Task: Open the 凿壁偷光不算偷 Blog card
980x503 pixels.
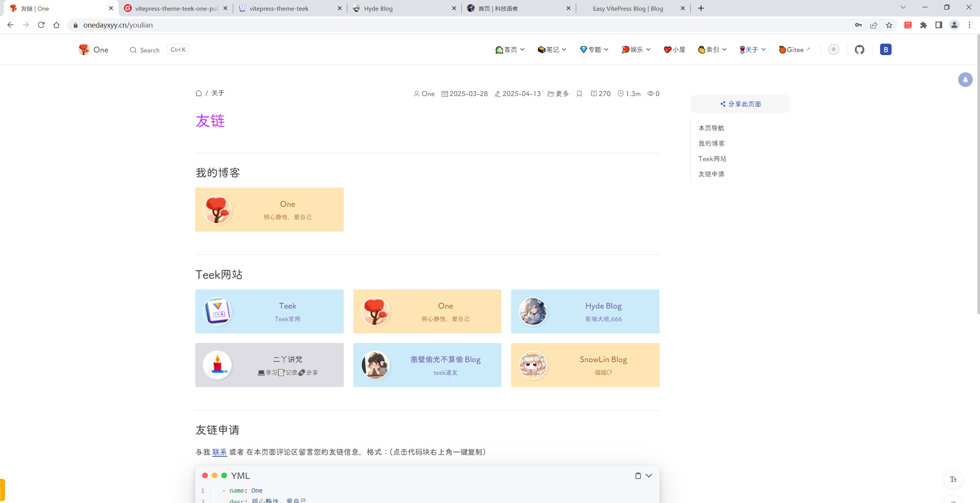Action: point(427,365)
